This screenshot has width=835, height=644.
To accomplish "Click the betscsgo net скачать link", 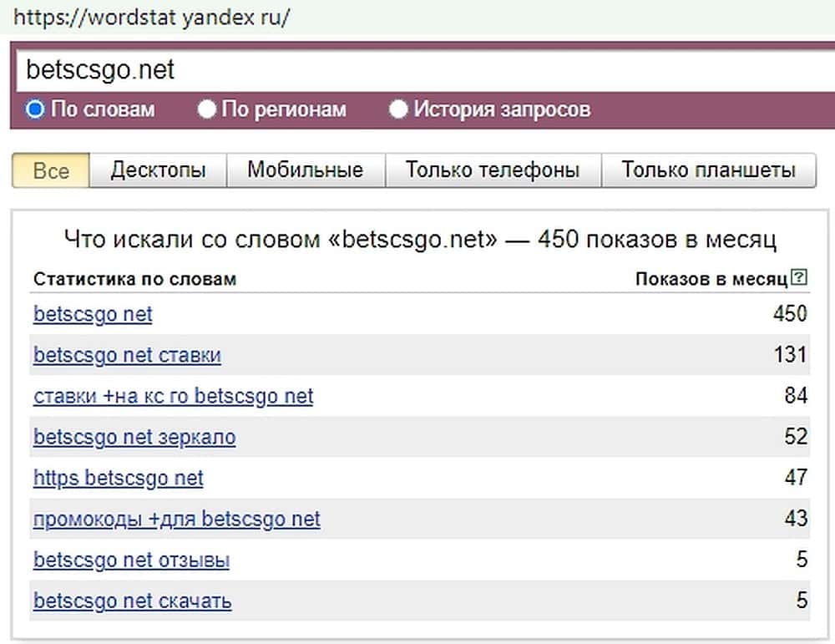I will point(132,601).
